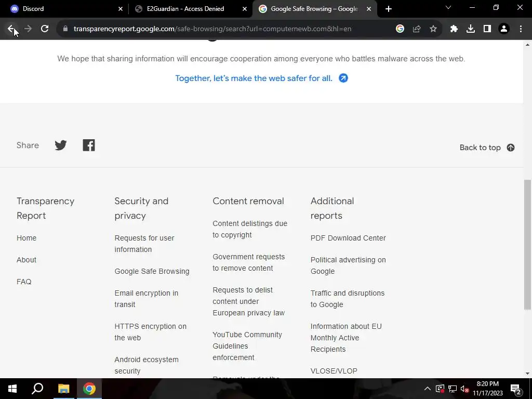532x399 pixels.
Task: Open Email encryption in transit link
Action: click(146, 299)
